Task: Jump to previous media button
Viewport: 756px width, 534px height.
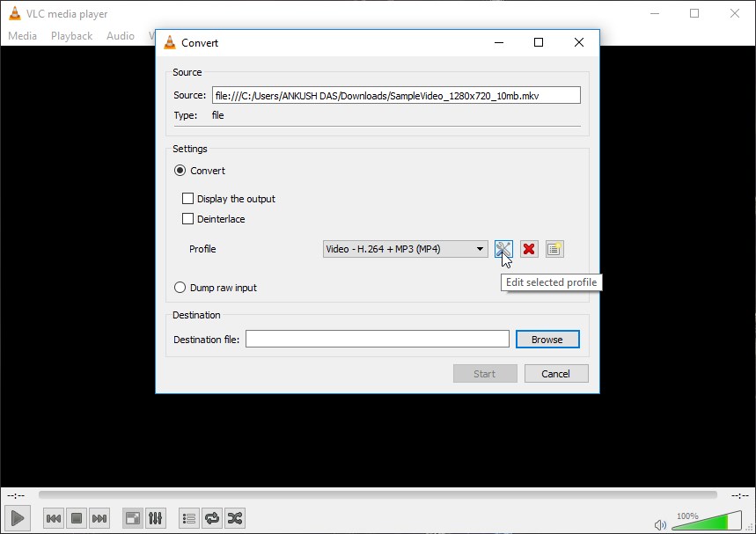Action: coord(53,518)
